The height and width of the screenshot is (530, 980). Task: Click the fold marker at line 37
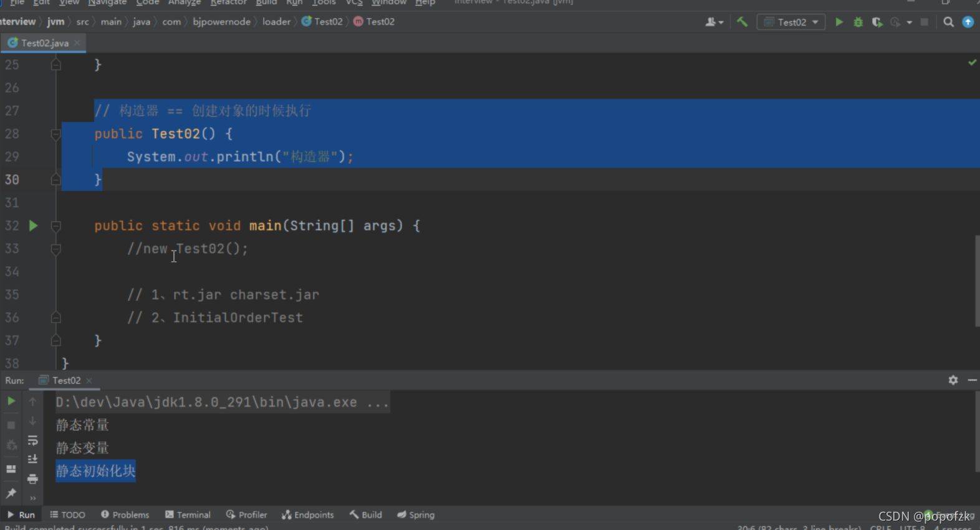pyautogui.click(x=55, y=341)
